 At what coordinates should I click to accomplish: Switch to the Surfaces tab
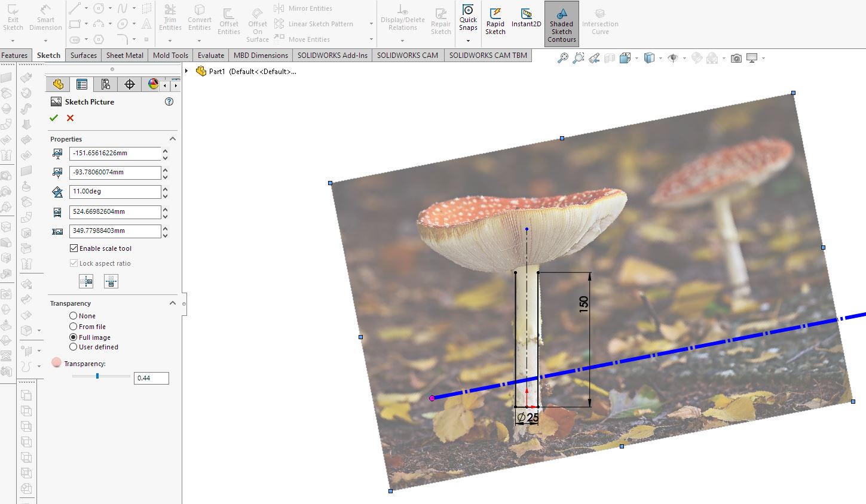83,55
